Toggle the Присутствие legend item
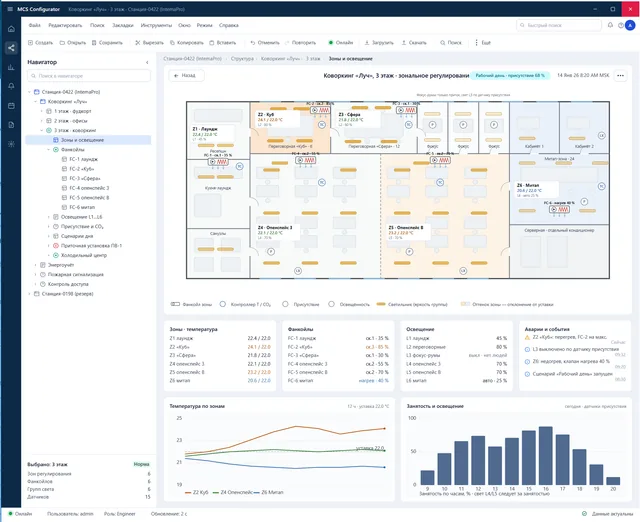The image size is (640, 522). pos(301,304)
